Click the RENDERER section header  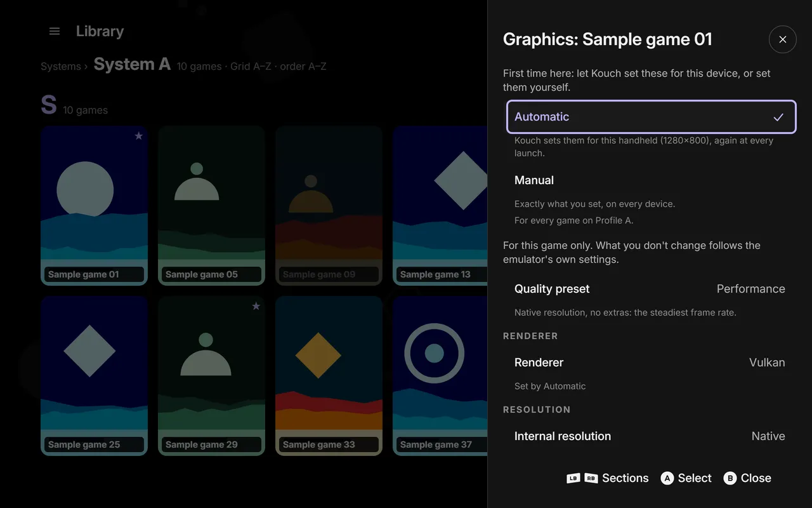click(x=530, y=336)
